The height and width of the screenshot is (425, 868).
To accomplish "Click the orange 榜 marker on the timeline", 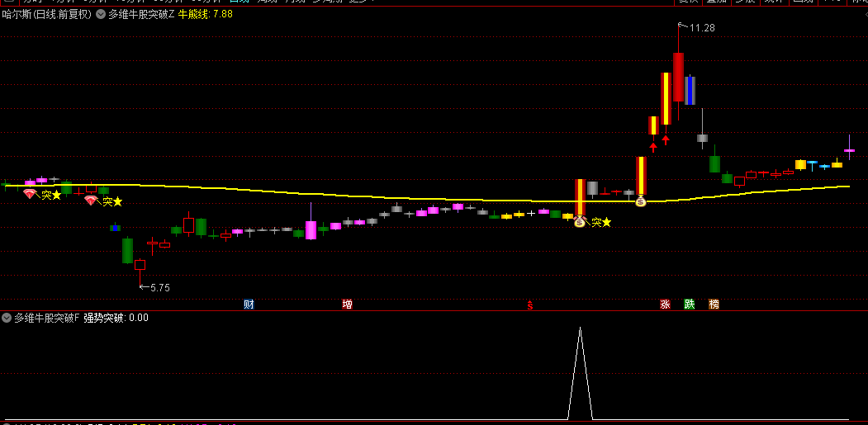I will pyautogui.click(x=714, y=305).
